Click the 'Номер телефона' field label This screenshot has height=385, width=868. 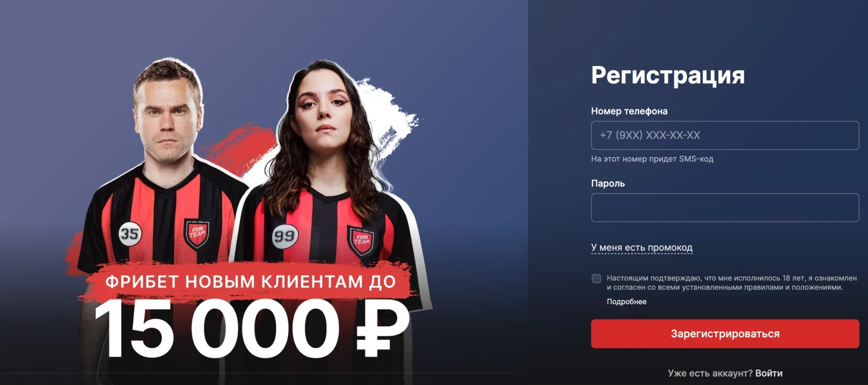629,111
